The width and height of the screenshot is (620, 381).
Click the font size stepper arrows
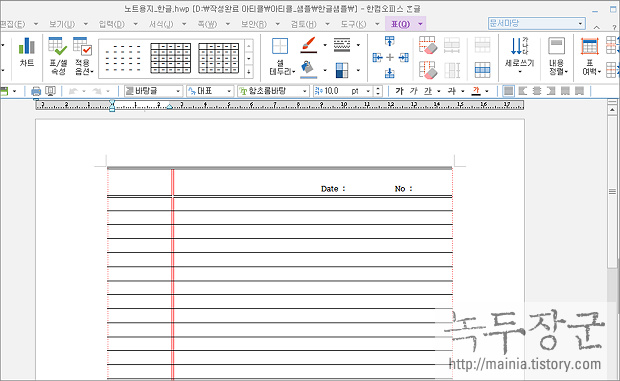point(378,91)
